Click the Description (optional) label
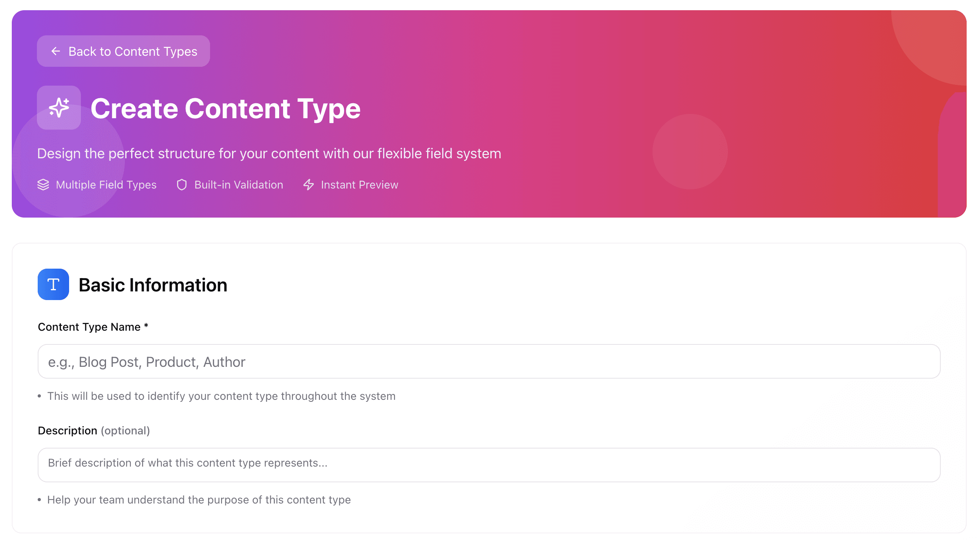This screenshot has width=980, height=542. [94, 430]
